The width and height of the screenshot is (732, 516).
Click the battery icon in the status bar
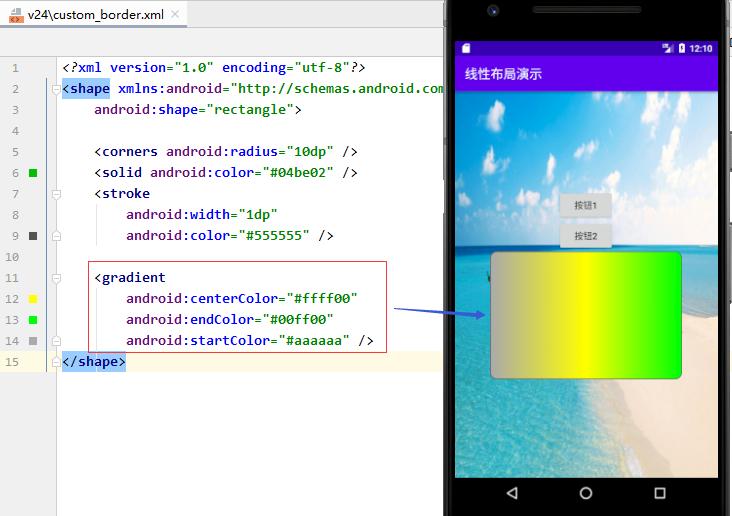(682, 48)
